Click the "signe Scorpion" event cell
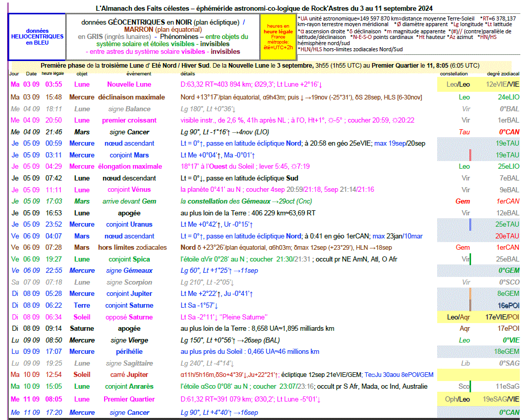Screen dimensions: 527x420 point(129,282)
